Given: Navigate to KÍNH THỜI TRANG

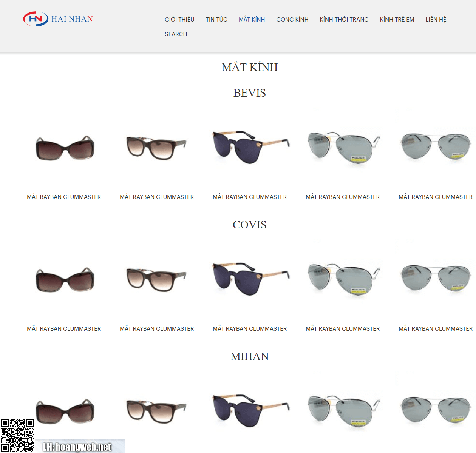Looking at the screenshot, I should (344, 19).
